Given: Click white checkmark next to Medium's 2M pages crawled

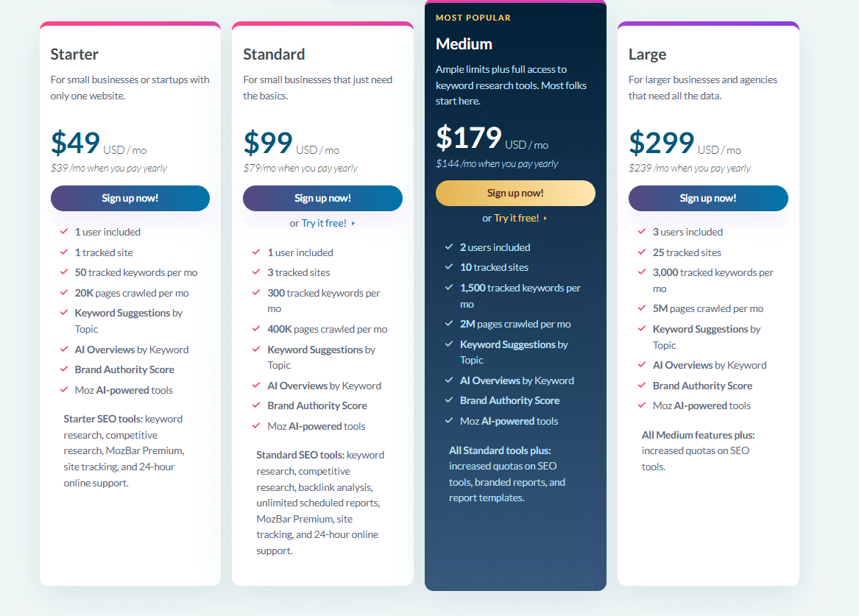Looking at the screenshot, I should pos(449,324).
